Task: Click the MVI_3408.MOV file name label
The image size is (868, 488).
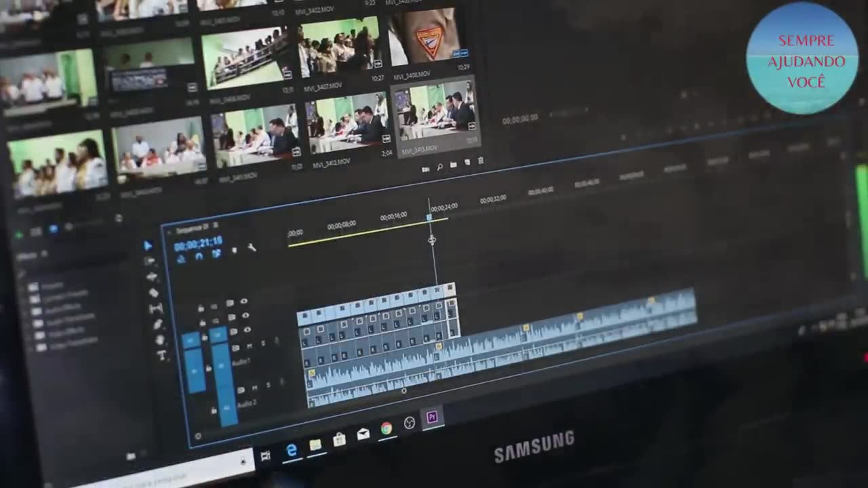Action: click(x=412, y=75)
